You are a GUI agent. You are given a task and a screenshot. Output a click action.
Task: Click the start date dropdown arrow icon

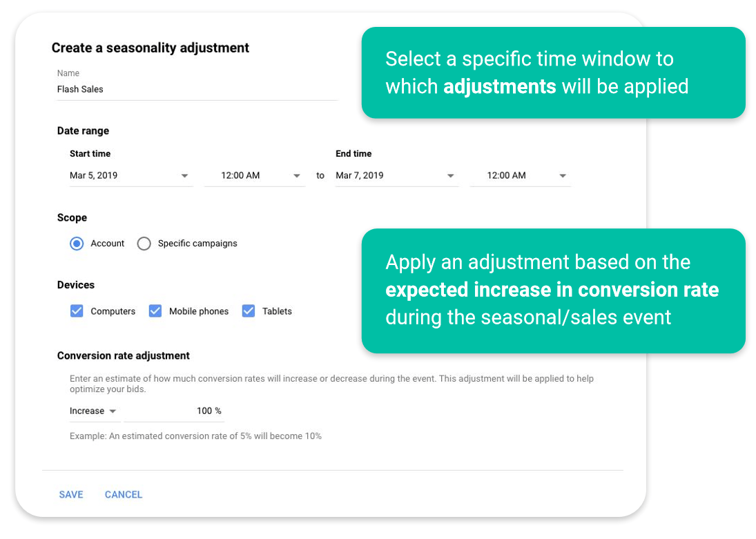[x=184, y=176]
